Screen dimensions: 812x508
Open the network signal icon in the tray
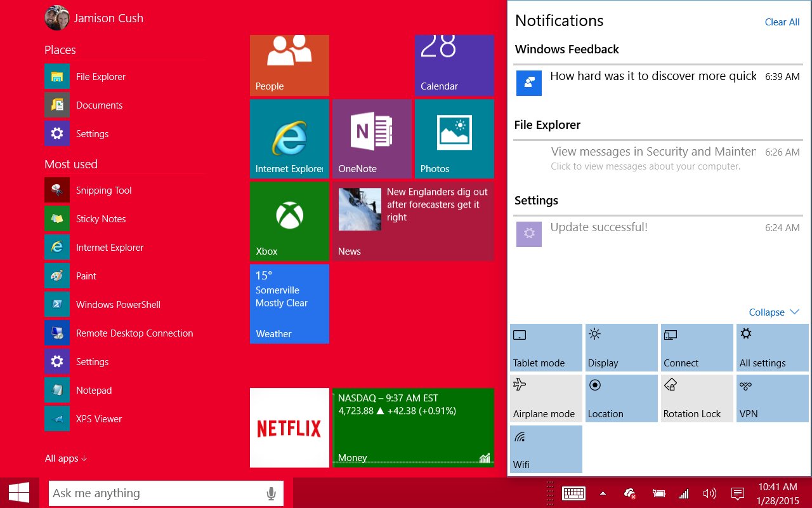pos(684,493)
